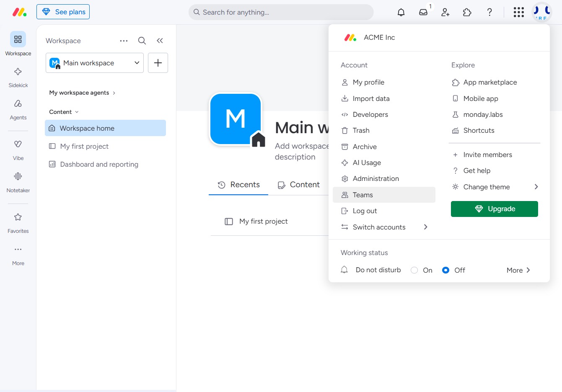
Task: Click the See plans button
Action: coord(63,12)
